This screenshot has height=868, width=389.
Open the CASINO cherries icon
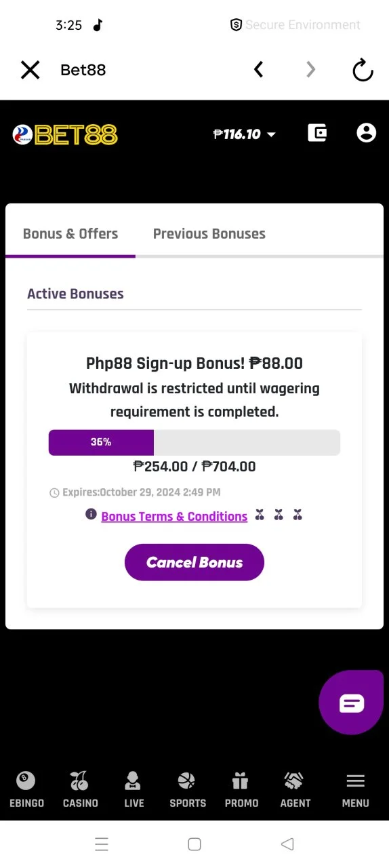click(x=80, y=781)
